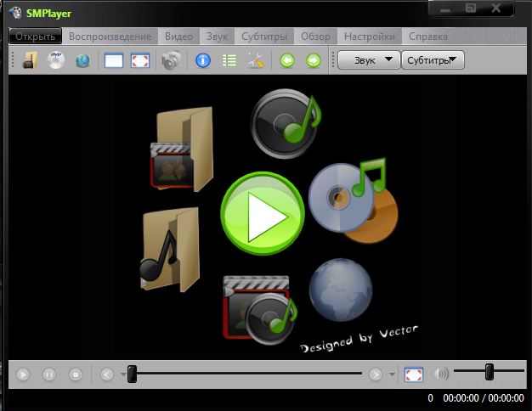
Task: Open the Настройки menu
Action: click(370, 37)
